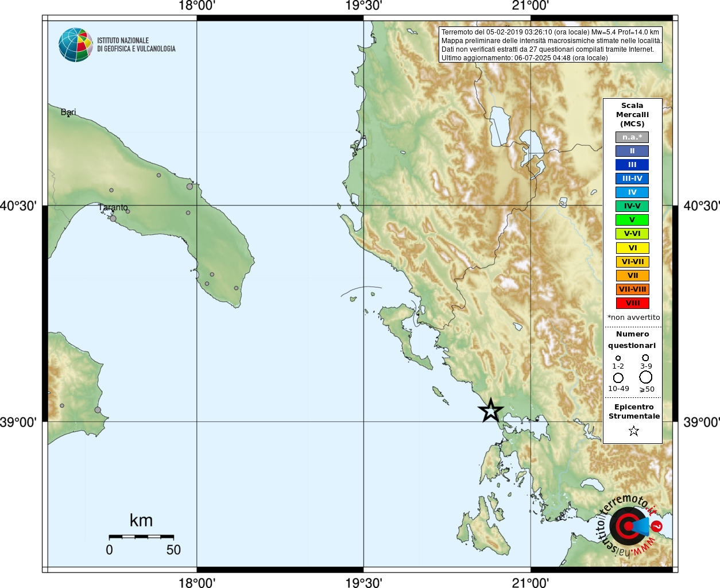Screen dimensions: 720x588
Task: Click the 19°30' label on the bottom axis
Action: tap(363, 582)
